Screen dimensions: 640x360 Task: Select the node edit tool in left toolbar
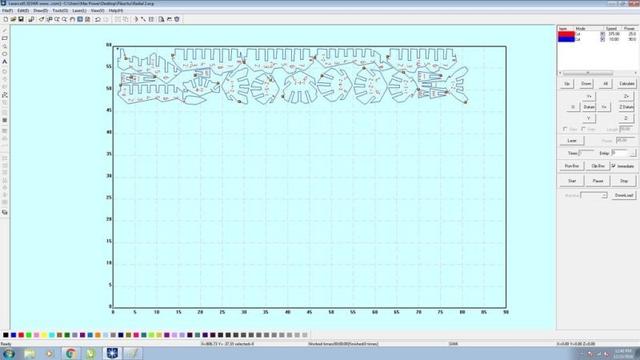pyautogui.click(x=5, y=95)
